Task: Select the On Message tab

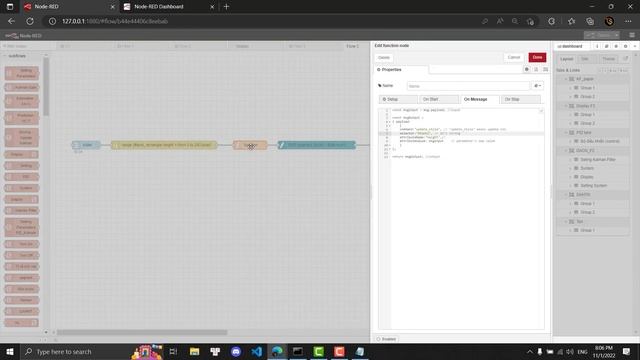Action: pos(480,99)
